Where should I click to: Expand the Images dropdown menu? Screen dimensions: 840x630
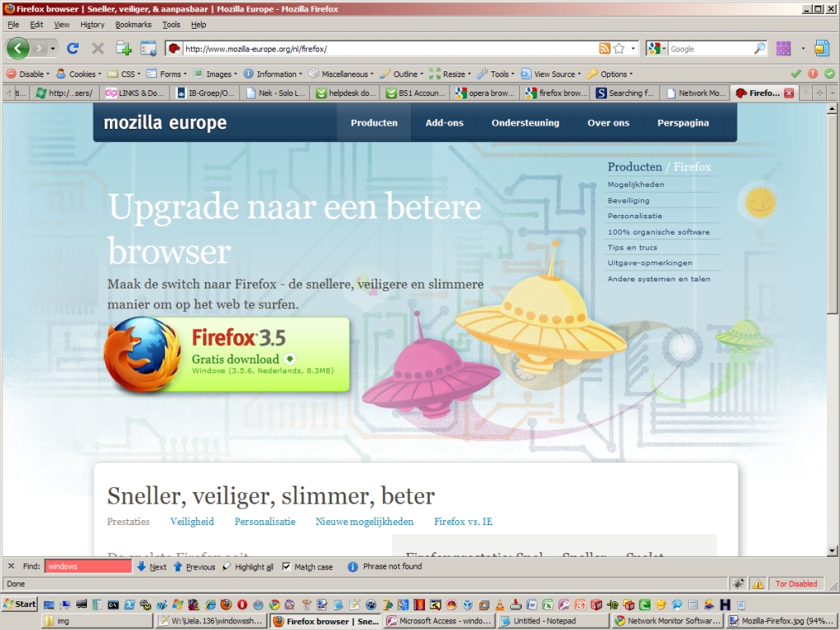coord(216,74)
